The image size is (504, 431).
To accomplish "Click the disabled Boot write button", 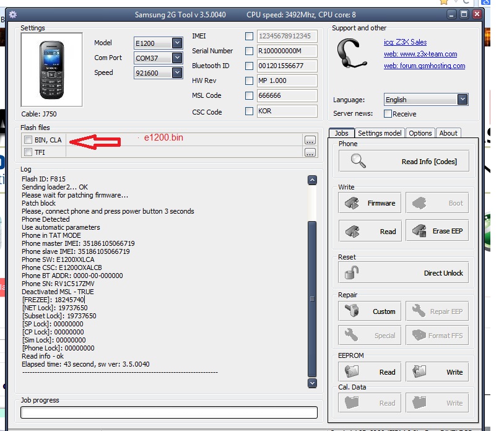I will (x=437, y=202).
